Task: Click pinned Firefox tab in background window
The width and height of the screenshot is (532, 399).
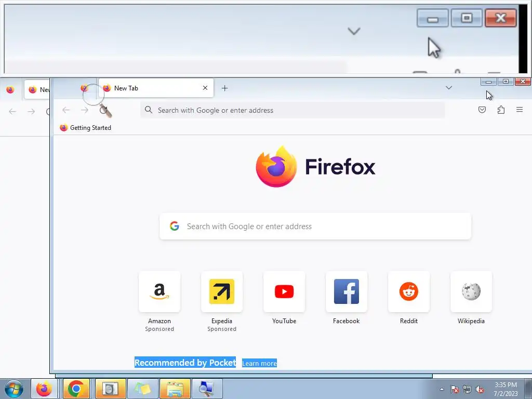Action: click(10, 89)
